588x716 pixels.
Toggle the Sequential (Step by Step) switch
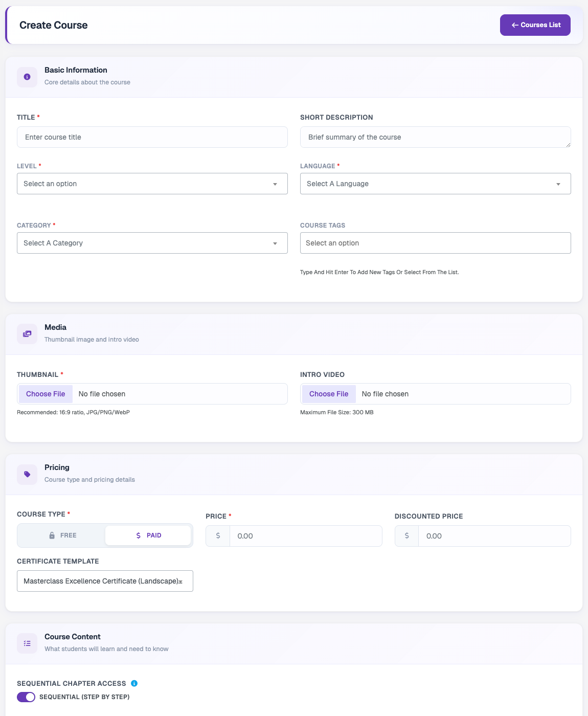click(26, 697)
